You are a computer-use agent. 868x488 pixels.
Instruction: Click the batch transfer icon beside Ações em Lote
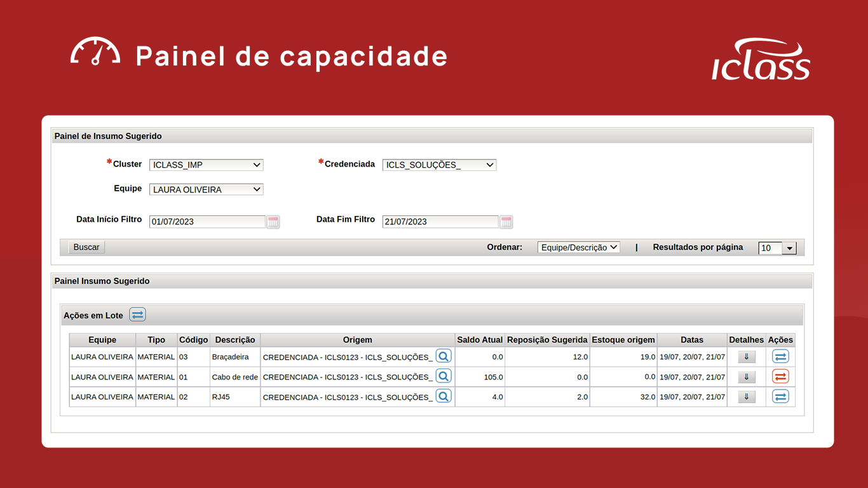point(137,314)
